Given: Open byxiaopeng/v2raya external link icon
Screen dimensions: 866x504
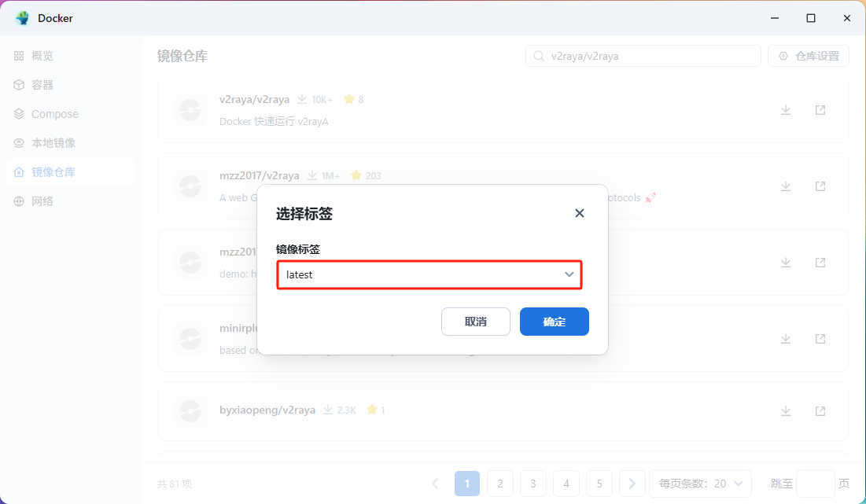Looking at the screenshot, I should [820, 411].
